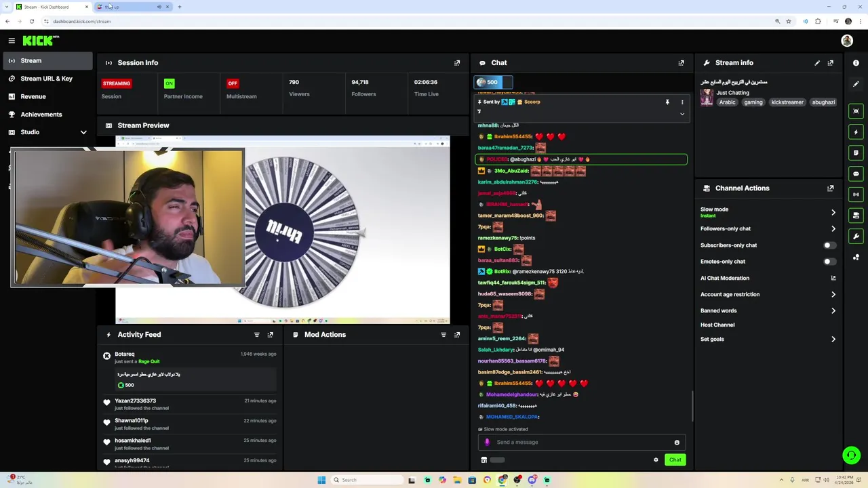Click the 500 gifted Kicks badge
Screen dimensions: 868x488
click(x=493, y=83)
